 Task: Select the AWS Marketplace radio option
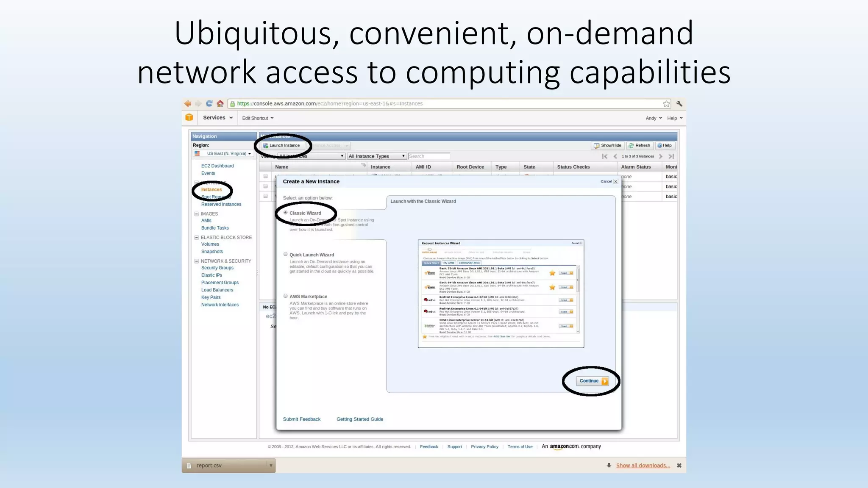(x=286, y=296)
